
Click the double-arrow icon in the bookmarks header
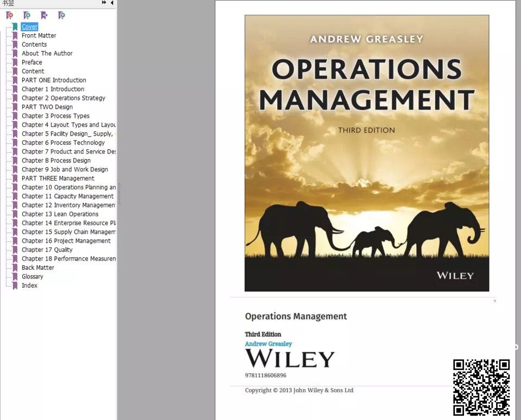tap(104, 3)
